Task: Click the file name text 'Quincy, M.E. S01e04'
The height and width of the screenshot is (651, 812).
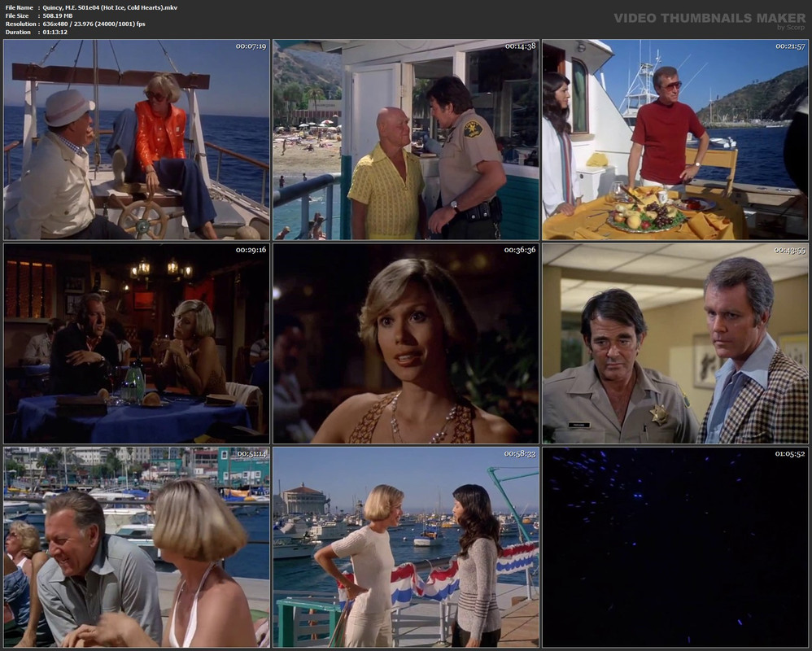Action: pyautogui.click(x=73, y=8)
